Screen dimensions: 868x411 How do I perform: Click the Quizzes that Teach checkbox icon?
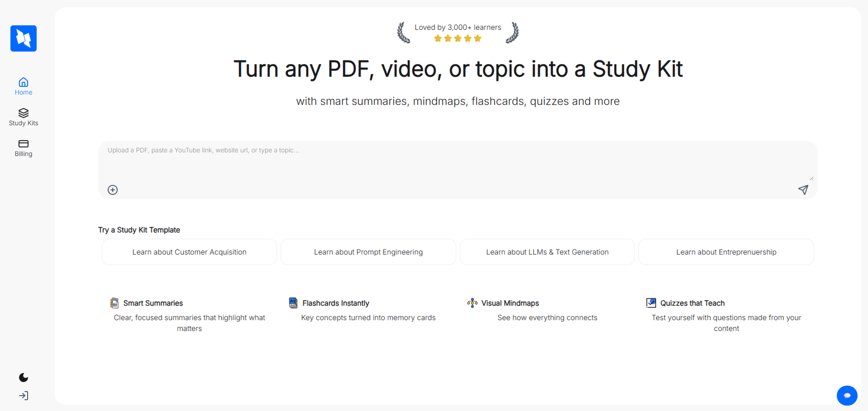(x=651, y=303)
